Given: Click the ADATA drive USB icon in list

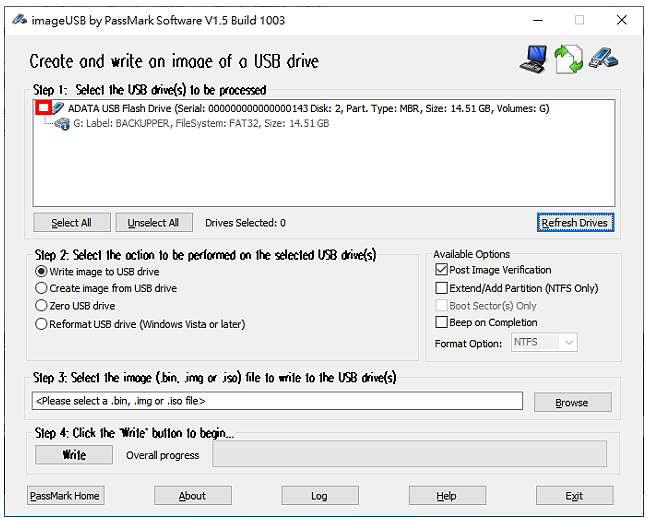Looking at the screenshot, I should pyautogui.click(x=58, y=109).
